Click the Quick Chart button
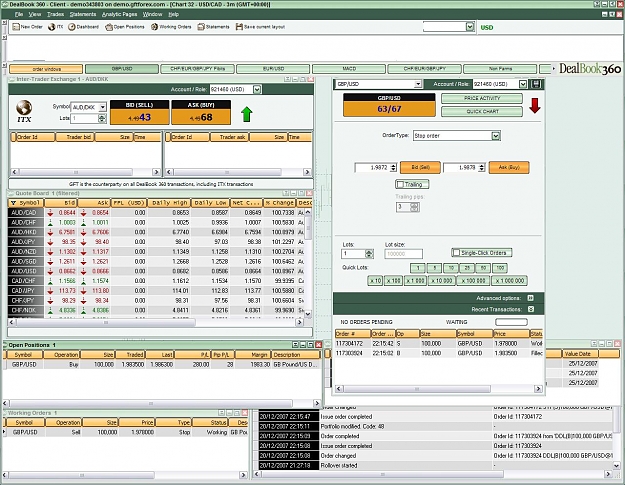This screenshot has width=625, height=485. 482,112
